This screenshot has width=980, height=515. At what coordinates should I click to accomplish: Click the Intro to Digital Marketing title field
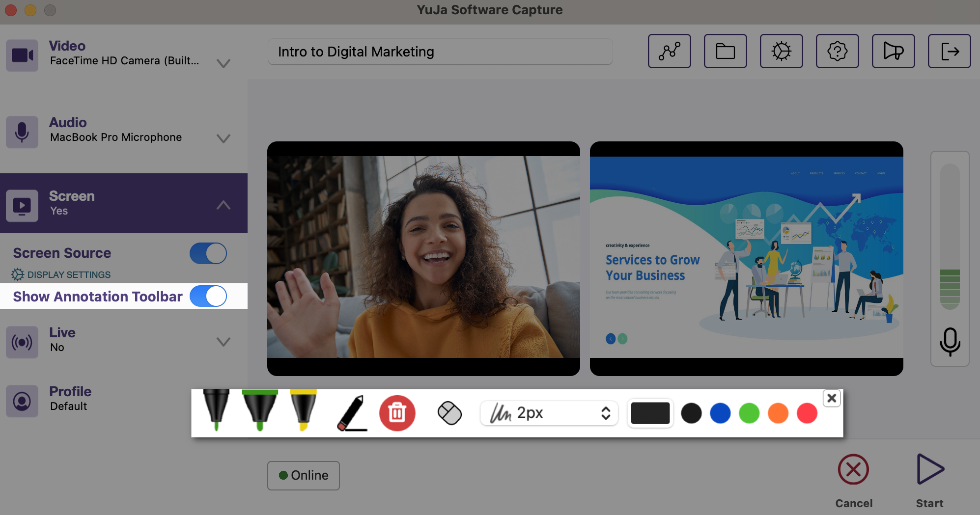[440, 52]
